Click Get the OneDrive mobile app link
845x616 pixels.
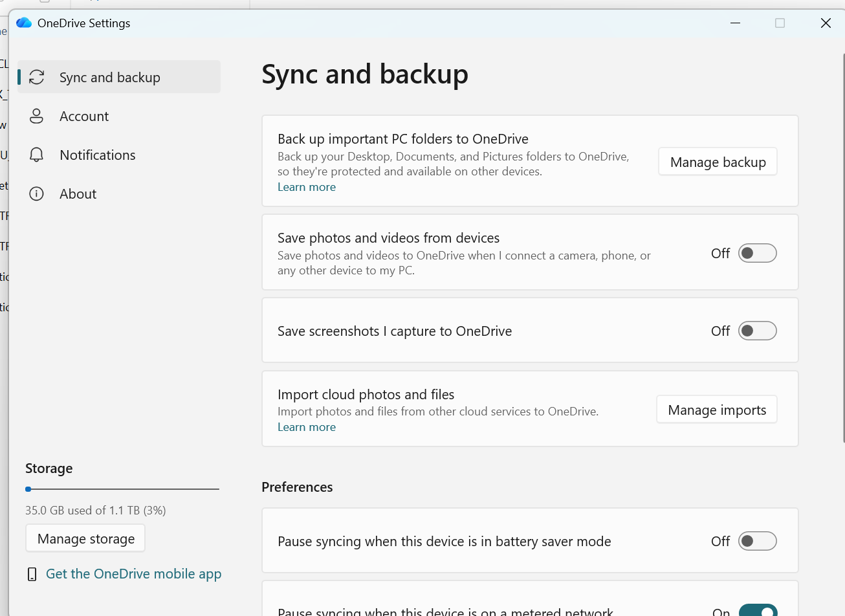coord(133,574)
